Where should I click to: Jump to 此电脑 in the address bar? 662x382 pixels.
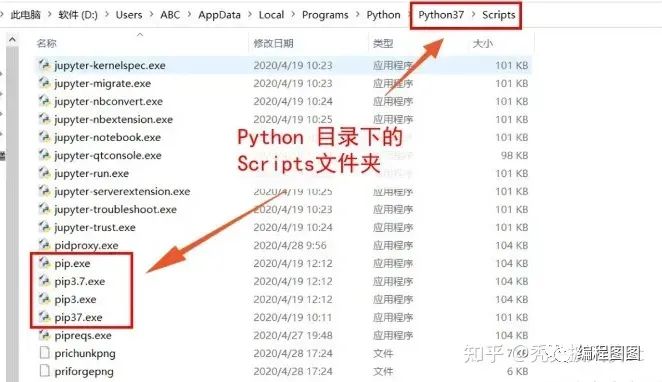[x=26, y=15]
